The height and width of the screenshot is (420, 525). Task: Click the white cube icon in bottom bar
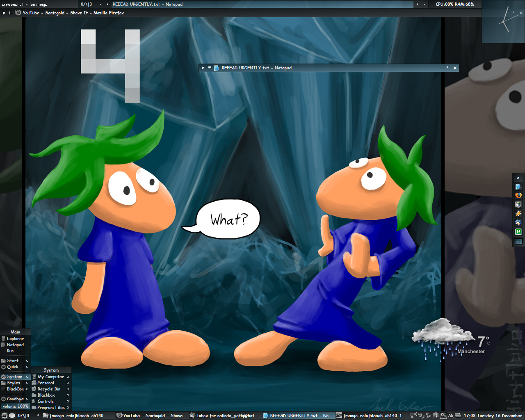[12, 415]
